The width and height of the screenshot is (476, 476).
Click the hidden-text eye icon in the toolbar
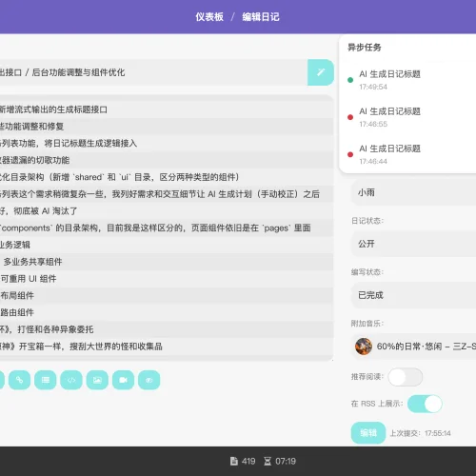pos(149,380)
